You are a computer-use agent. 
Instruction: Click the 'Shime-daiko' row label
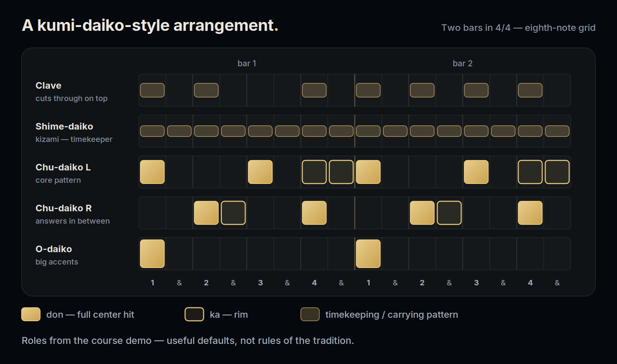tap(64, 126)
